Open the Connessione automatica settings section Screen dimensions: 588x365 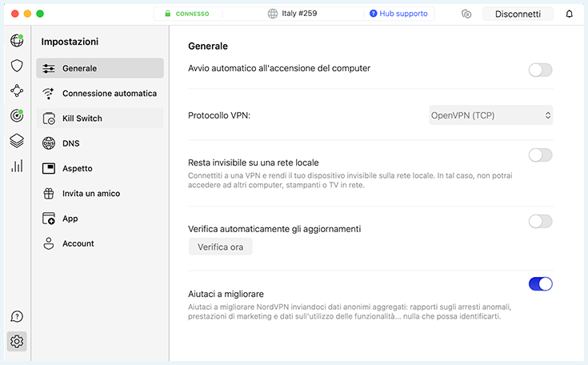(x=100, y=94)
